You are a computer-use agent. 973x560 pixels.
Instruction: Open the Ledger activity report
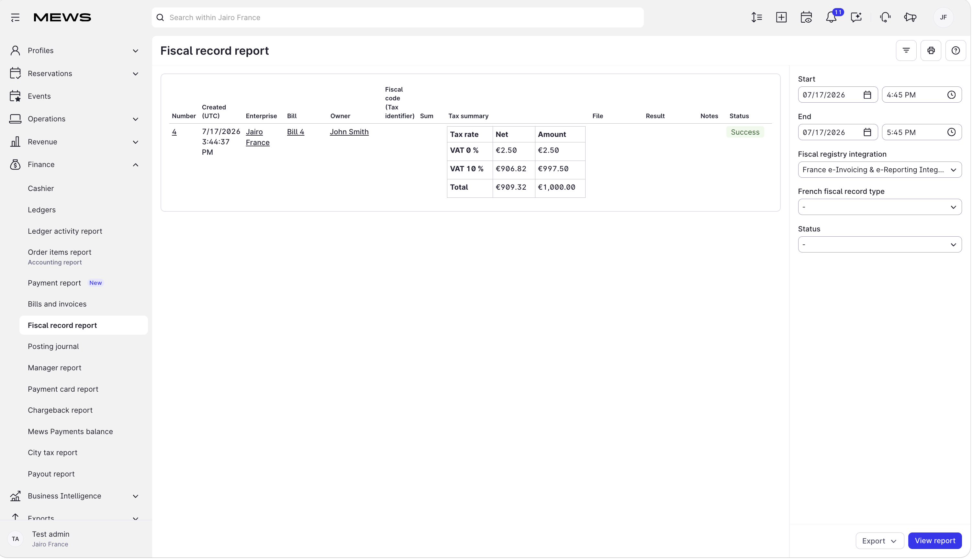pos(65,231)
